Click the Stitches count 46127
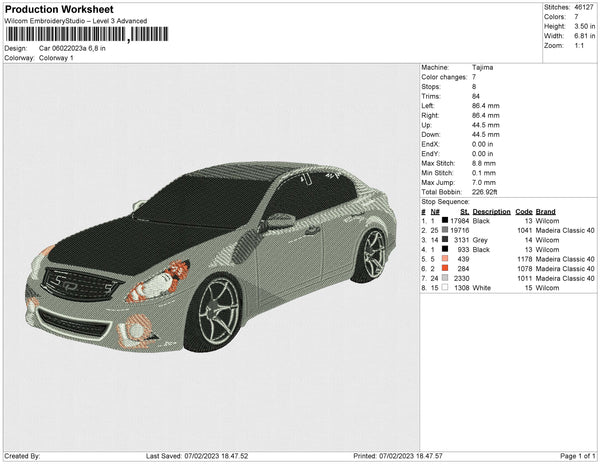 (582, 6)
